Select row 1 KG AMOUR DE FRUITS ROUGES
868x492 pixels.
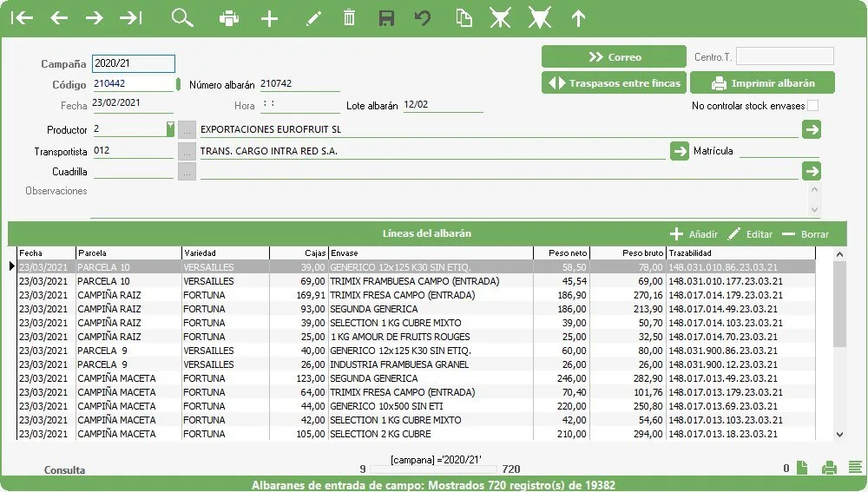(x=417, y=337)
